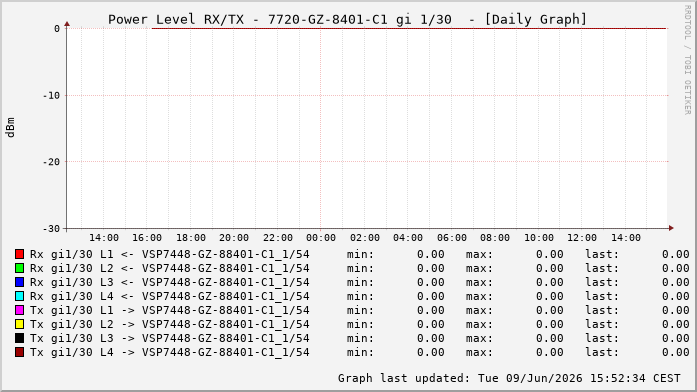Click the black Tx L3 legend swatch
This screenshot has width=697, height=392.
[x=19, y=338]
